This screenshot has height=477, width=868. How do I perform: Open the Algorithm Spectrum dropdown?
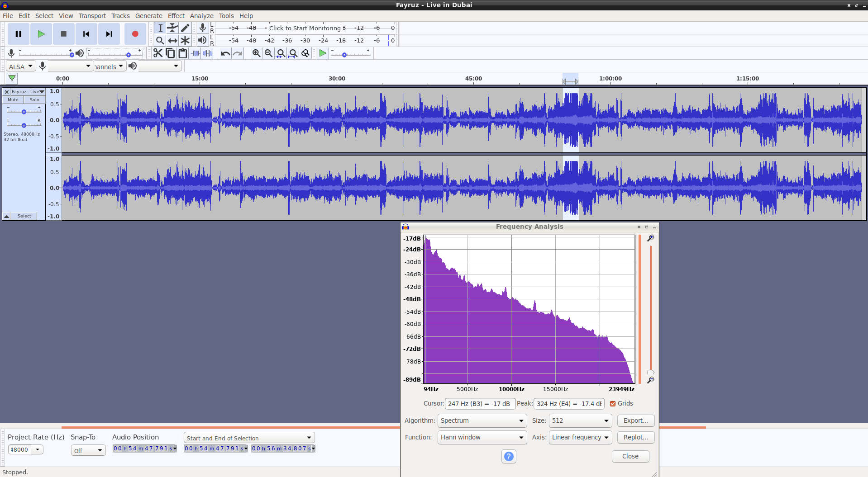coord(482,420)
